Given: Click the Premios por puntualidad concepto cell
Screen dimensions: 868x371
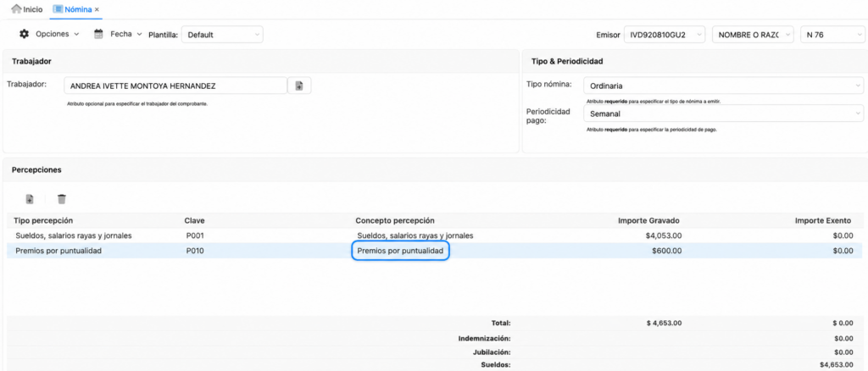Looking at the screenshot, I should (x=400, y=251).
